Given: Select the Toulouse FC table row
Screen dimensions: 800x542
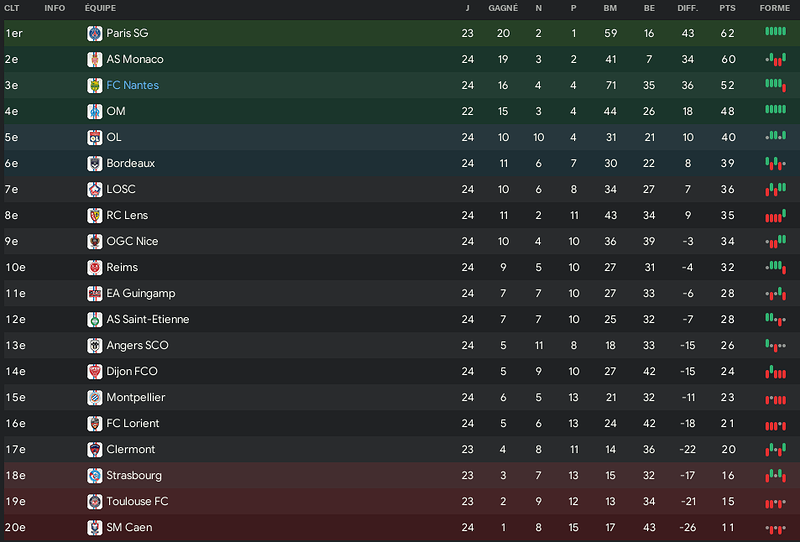Looking at the screenshot, I should [402, 501].
